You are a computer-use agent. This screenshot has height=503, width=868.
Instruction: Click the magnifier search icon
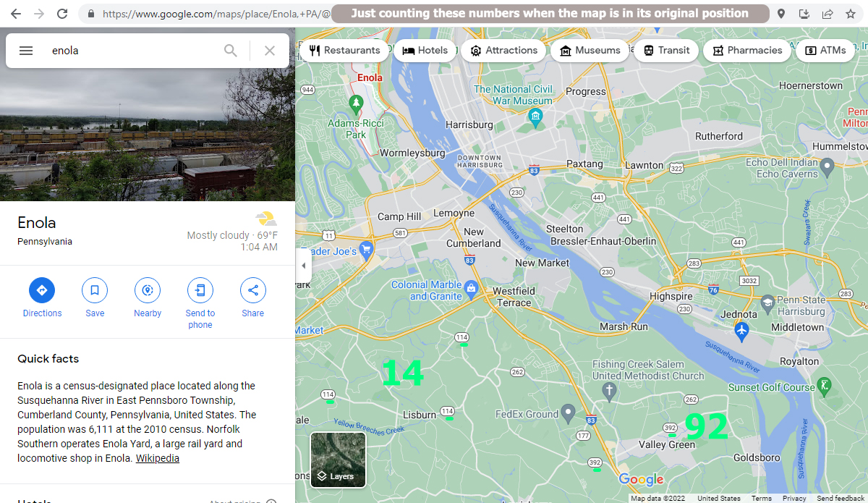230,51
